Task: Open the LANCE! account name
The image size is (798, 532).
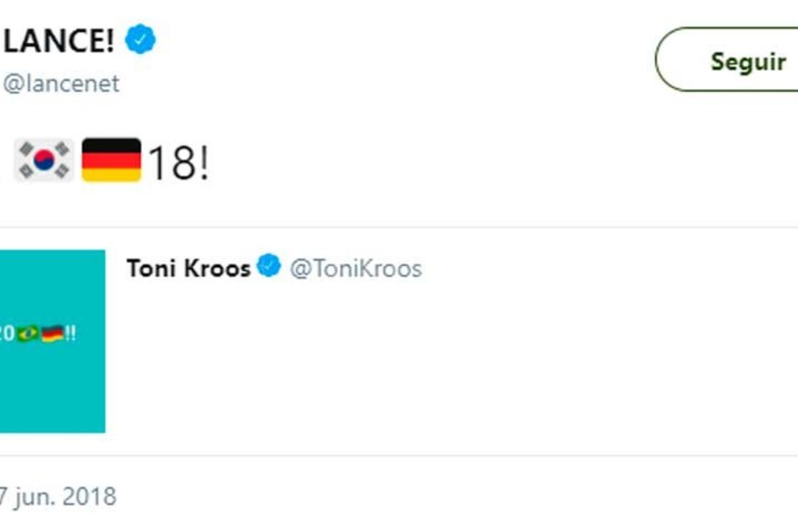Action: pyautogui.click(x=59, y=40)
